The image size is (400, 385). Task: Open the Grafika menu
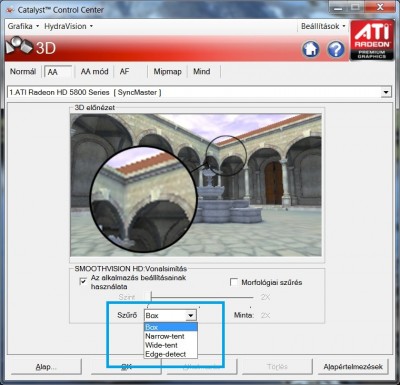tap(23, 26)
